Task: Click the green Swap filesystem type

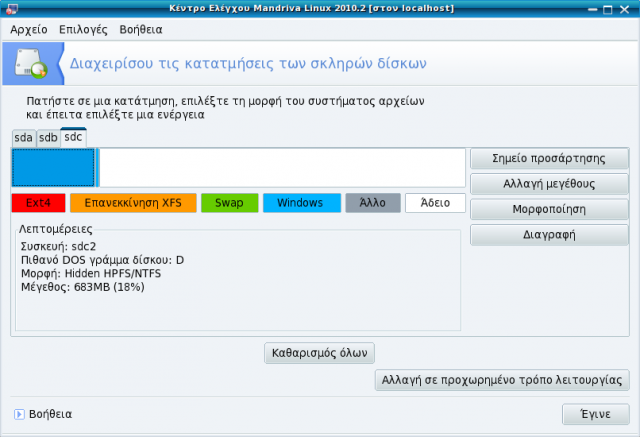Action: pyautogui.click(x=229, y=203)
